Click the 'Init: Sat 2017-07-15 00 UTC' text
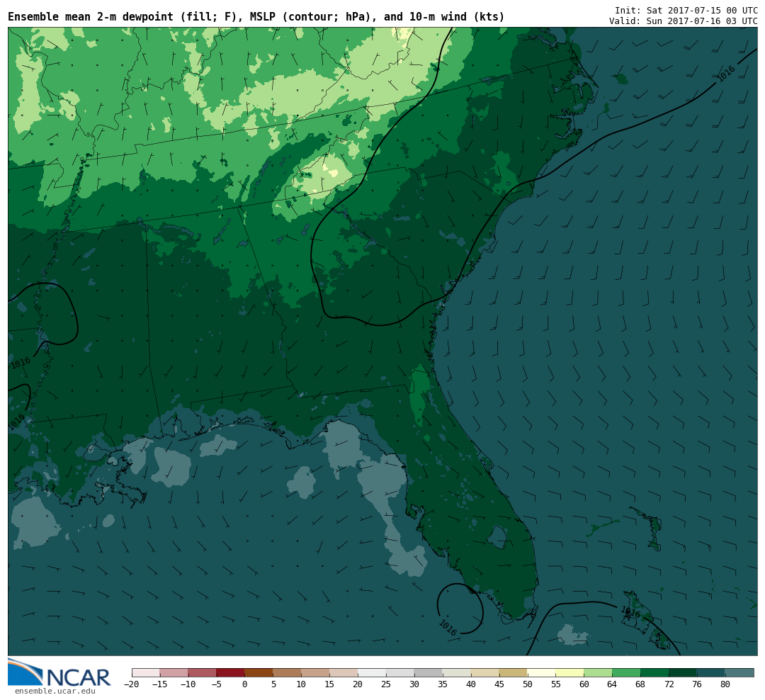Viewport: 765px width, 700px height. (686, 10)
